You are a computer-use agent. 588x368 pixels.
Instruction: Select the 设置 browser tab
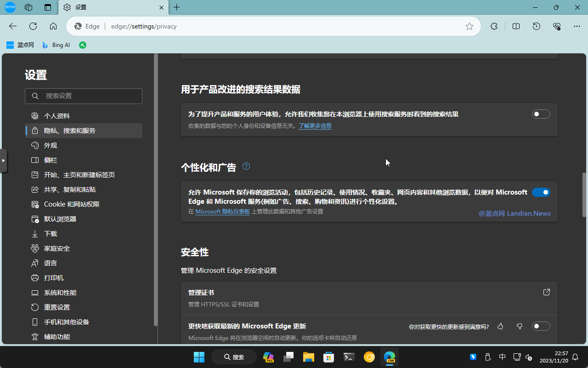[x=113, y=7]
